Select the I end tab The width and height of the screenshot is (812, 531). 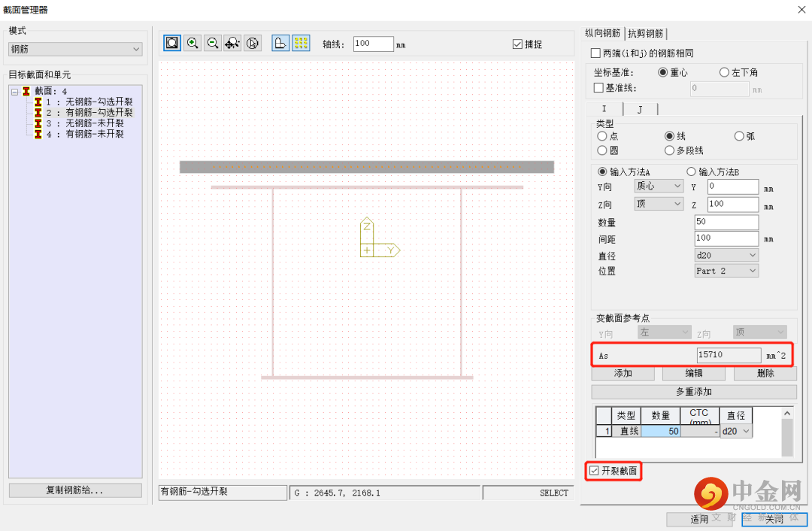click(604, 109)
